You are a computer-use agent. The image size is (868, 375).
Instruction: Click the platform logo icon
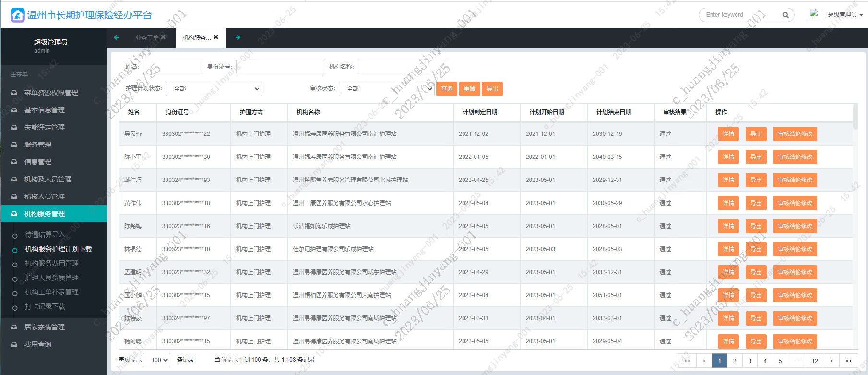pyautogui.click(x=17, y=15)
